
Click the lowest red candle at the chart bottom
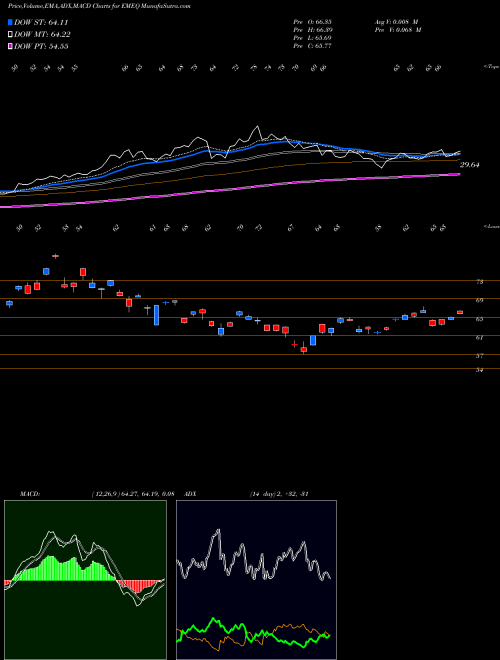pos(304,349)
